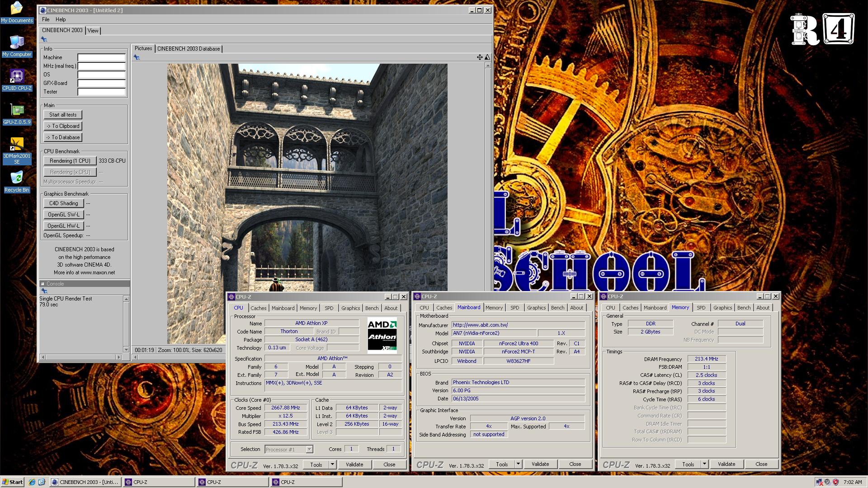The height and width of the screenshot is (488, 868).
Task: Launch 3DMark2001 SE desktop shortcut
Action: tap(17, 150)
